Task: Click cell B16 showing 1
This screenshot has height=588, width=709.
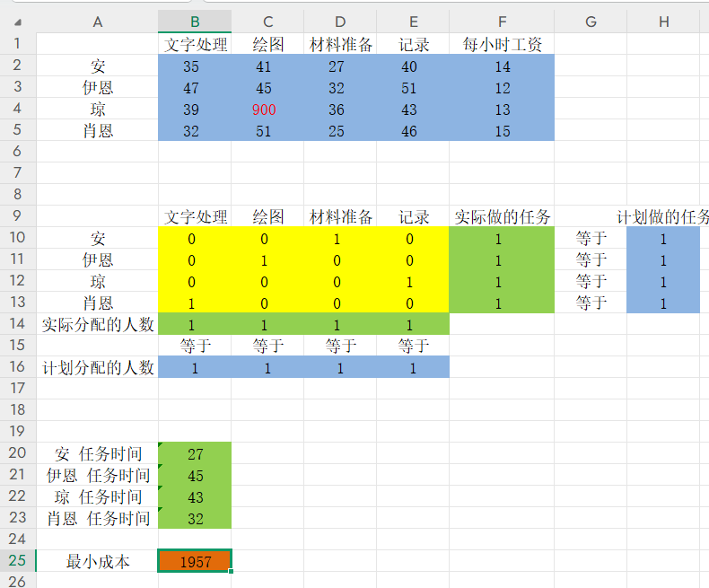Action: (195, 367)
